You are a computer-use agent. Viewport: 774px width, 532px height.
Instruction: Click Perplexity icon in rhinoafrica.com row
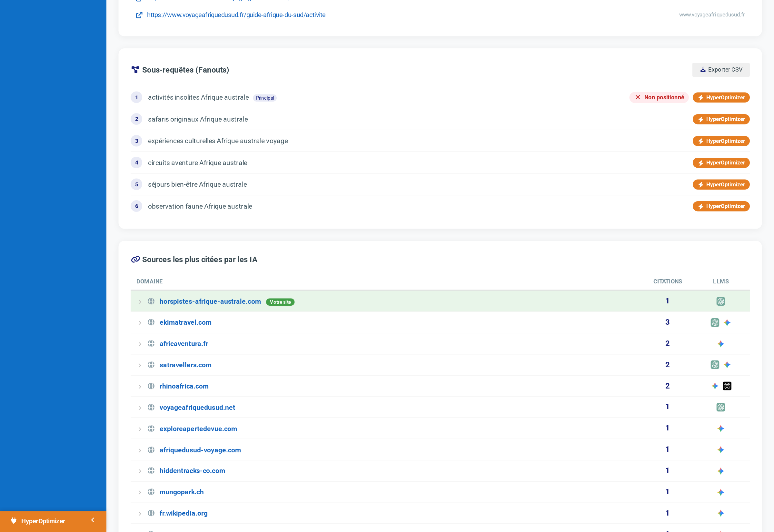point(727,386)
